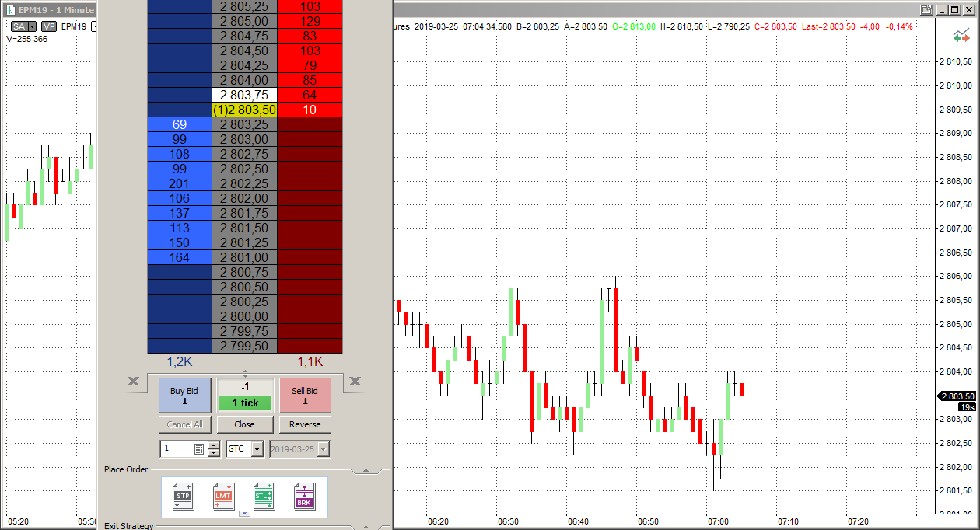Click the V=255 366 volume readout
This screenshot has height=530, width=980.
tap(26, 39)
